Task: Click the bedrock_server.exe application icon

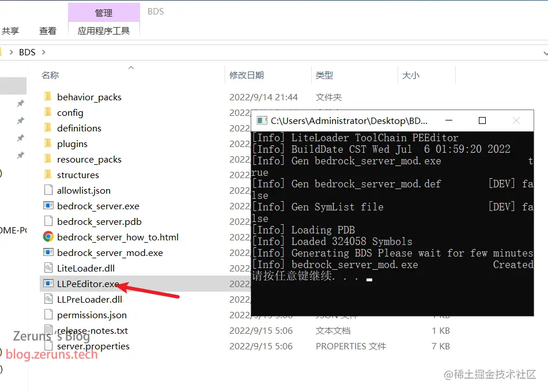Action: [x=48, y=206]
